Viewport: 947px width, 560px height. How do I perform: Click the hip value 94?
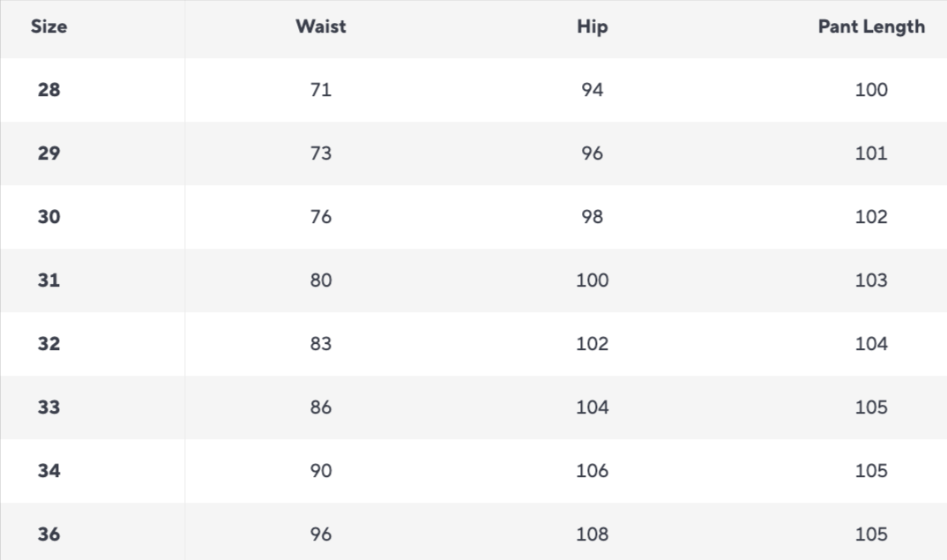point(593,90)
